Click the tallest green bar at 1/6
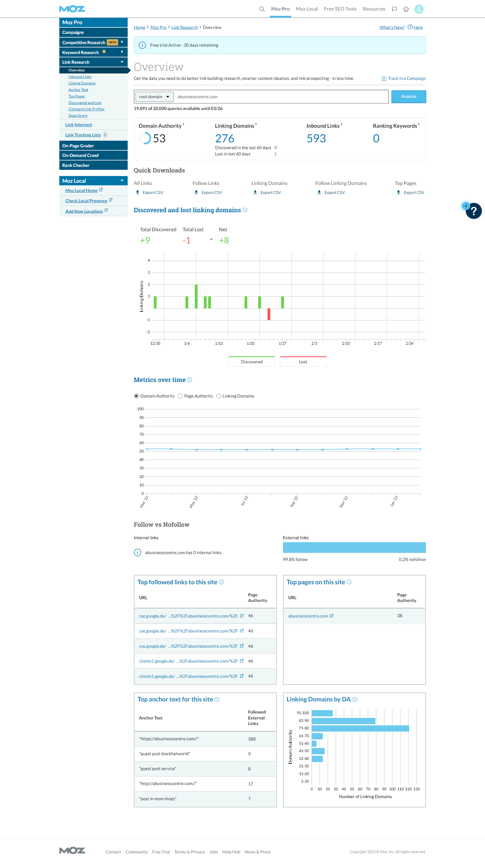The image size is (485, 868). click(196, 296)
